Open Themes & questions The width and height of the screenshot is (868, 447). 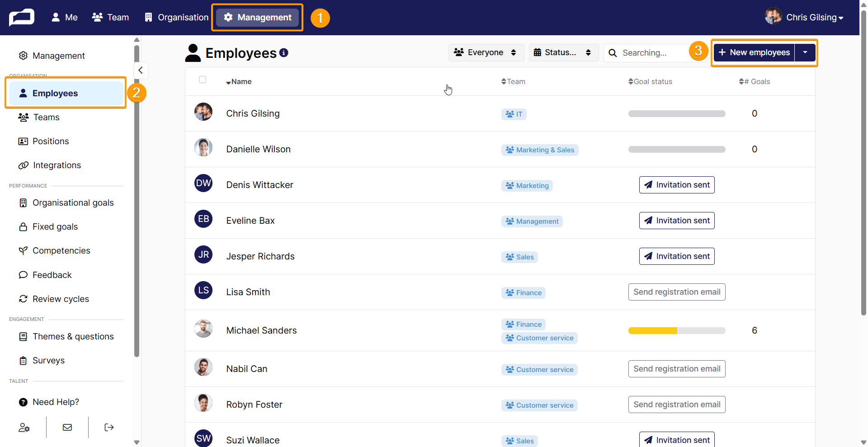(66, 336)
